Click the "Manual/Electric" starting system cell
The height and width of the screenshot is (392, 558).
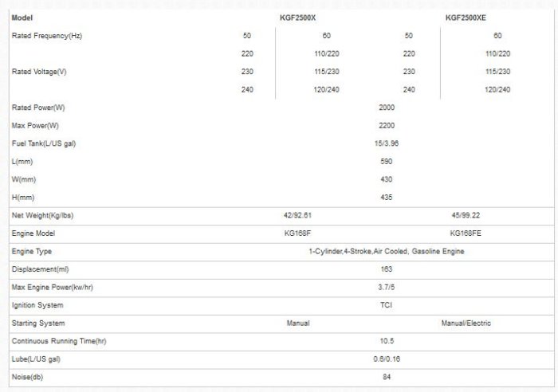466,323
